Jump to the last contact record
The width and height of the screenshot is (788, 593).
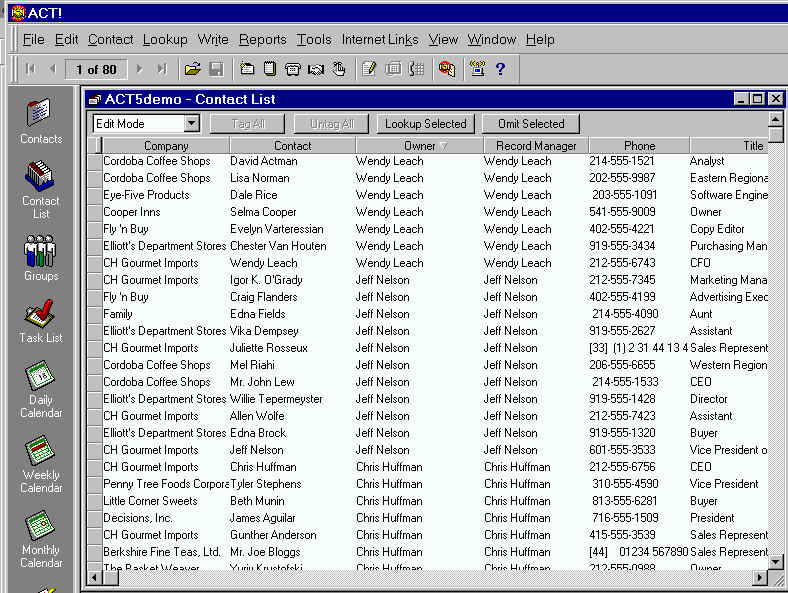(x=162, y=69)
